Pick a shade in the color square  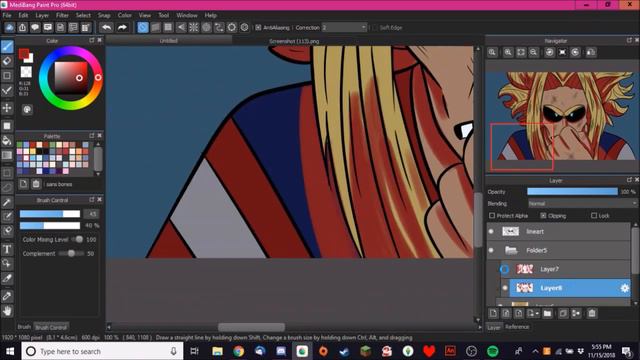pyautogui.click(x=71, y=78)
